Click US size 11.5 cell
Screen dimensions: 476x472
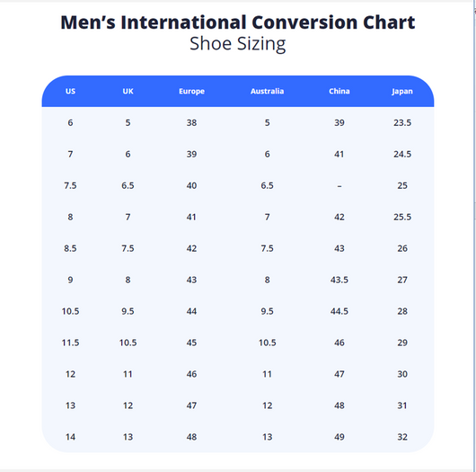(70, 343)
